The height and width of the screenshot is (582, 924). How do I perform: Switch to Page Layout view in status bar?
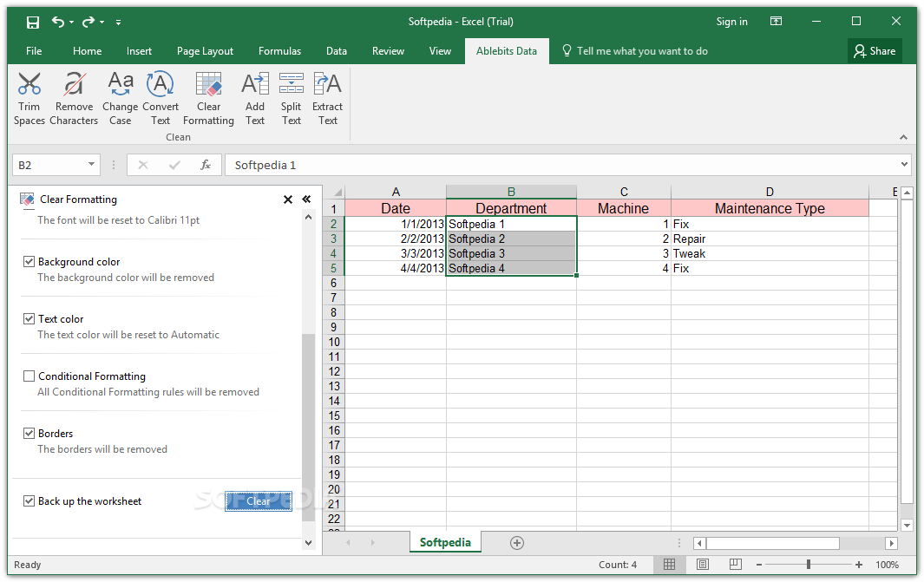point(703,565)
